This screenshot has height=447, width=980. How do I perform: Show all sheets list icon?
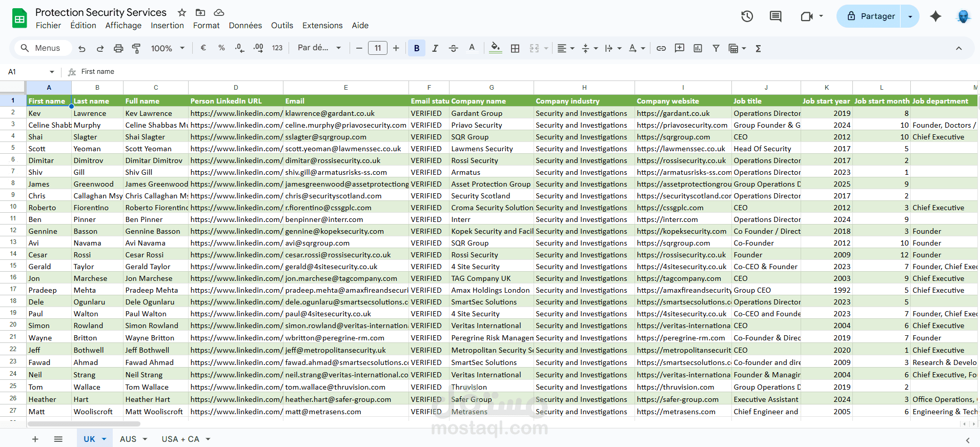[x=58, y=439]
